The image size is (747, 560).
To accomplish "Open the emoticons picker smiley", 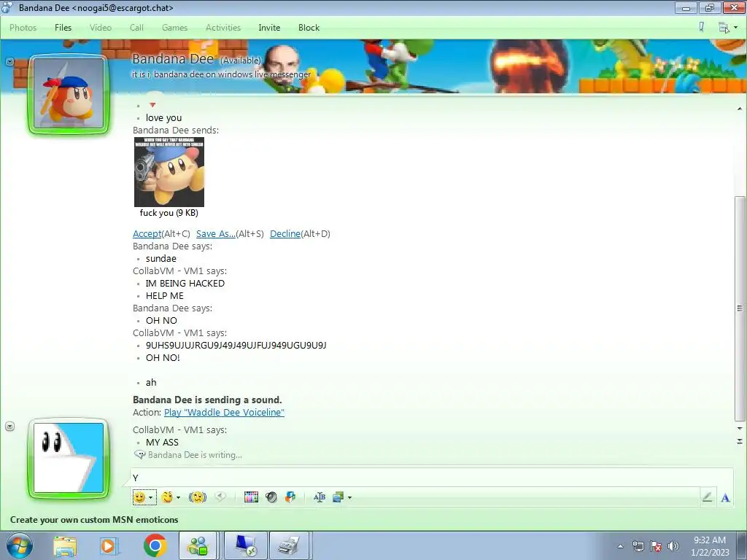I will pyautogui.click(x=139, y=497).
